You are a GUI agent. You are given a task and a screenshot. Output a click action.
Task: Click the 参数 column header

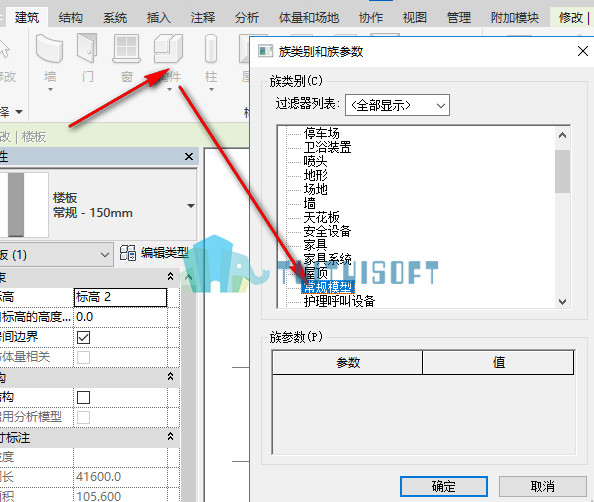point(347,363)
